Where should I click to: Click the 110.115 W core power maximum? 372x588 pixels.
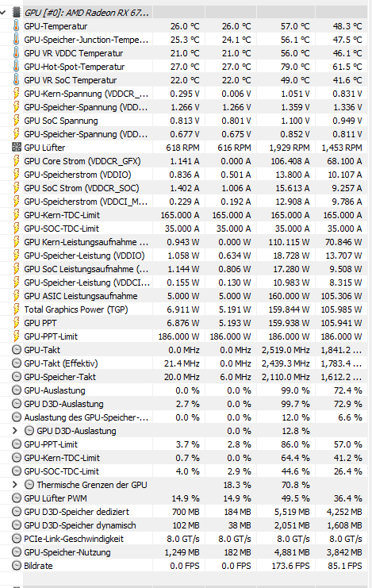[x=289, y=242]
